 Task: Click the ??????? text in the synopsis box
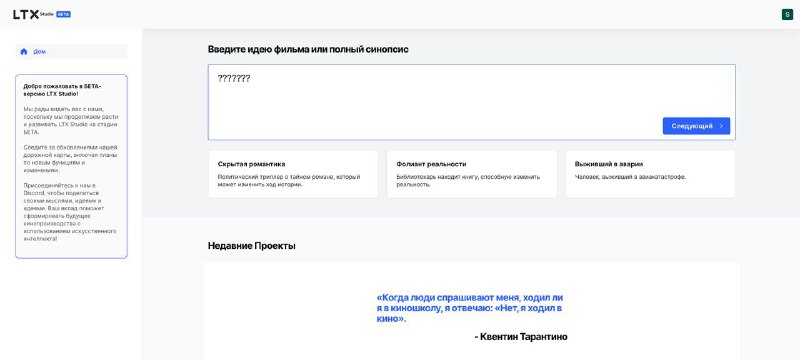coord(234,79)
